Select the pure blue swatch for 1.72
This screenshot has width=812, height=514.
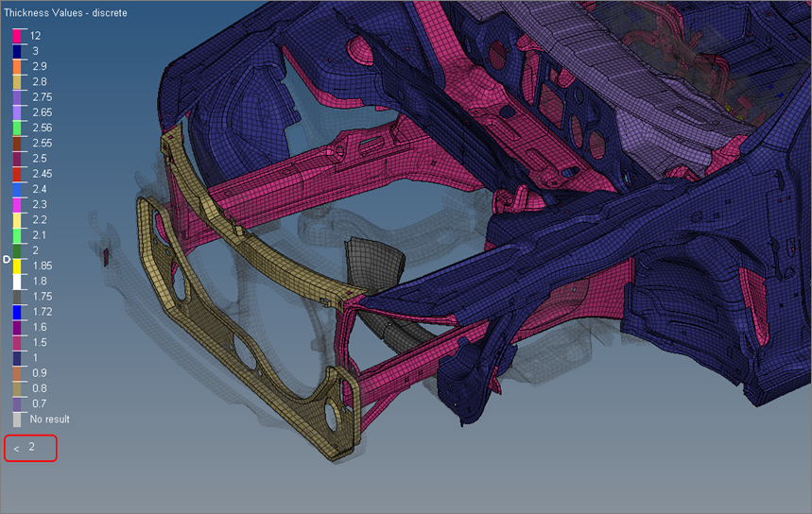click(17, 312)
